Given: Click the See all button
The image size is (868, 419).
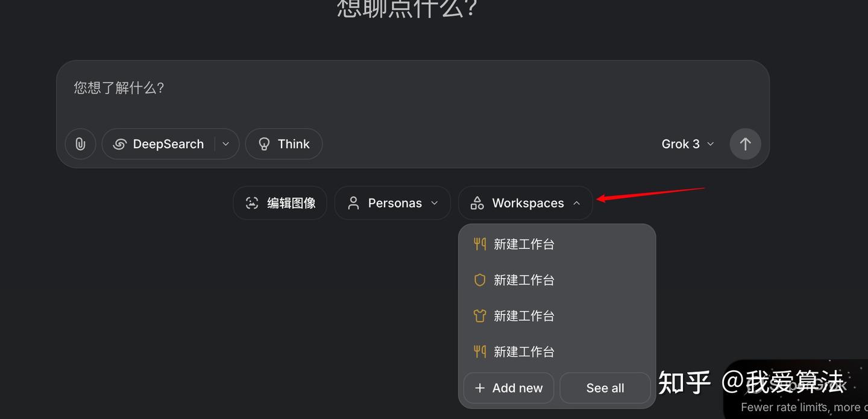Looking at the screenshot, I should click(x=605, y=388).
